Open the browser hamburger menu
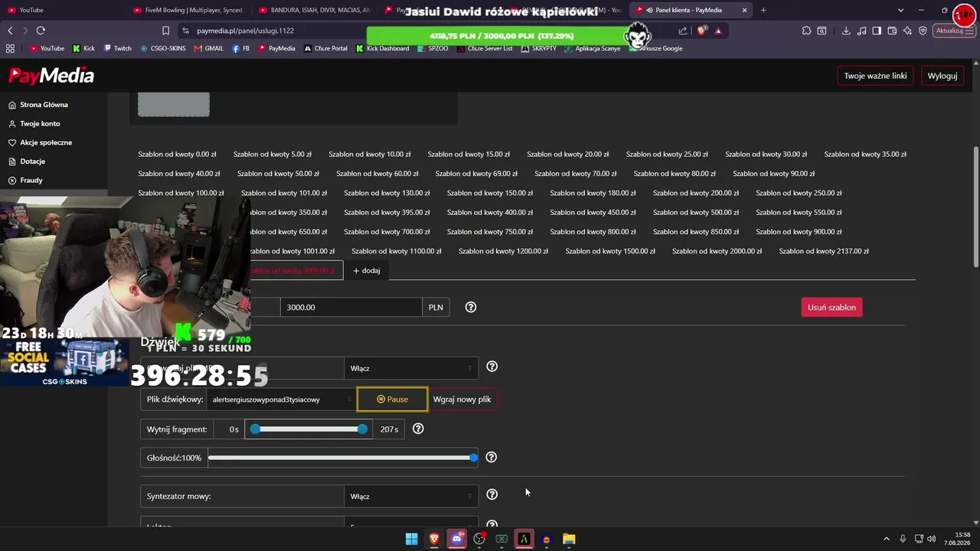 click(x=970, y=31)
